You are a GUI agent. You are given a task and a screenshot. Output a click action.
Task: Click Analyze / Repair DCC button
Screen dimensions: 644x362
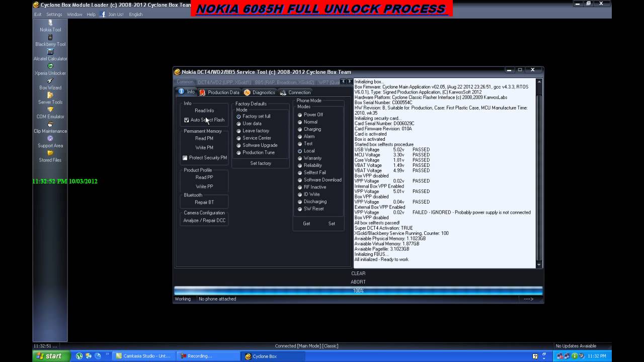pos(204,221)
